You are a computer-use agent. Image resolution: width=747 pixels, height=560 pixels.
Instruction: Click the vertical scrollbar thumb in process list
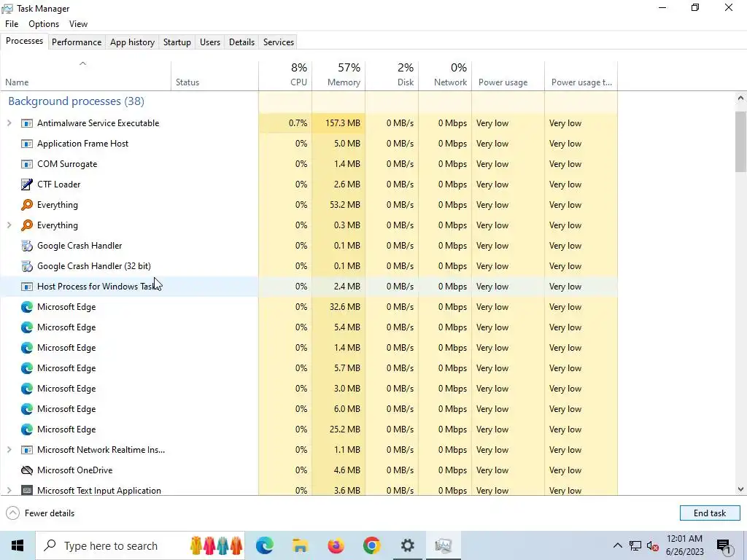click(x=741, y=141)
